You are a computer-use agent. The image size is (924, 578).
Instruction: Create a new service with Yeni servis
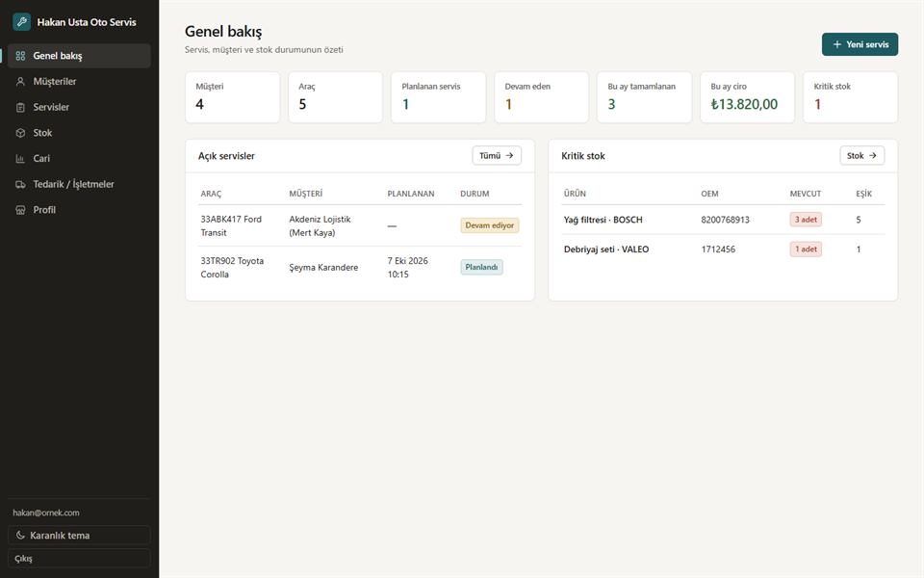point(860,44)
